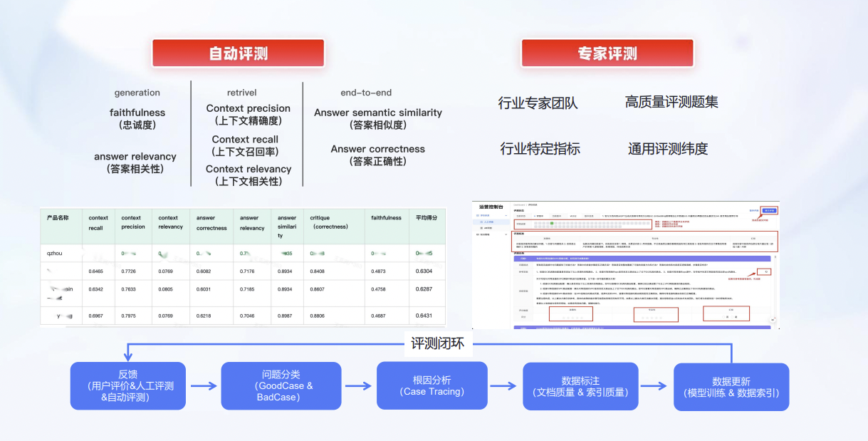The height and width of the screenshot is (441, 868).
Task: Click the green progress cell in evaluation progress
Action: pos(552,223)
